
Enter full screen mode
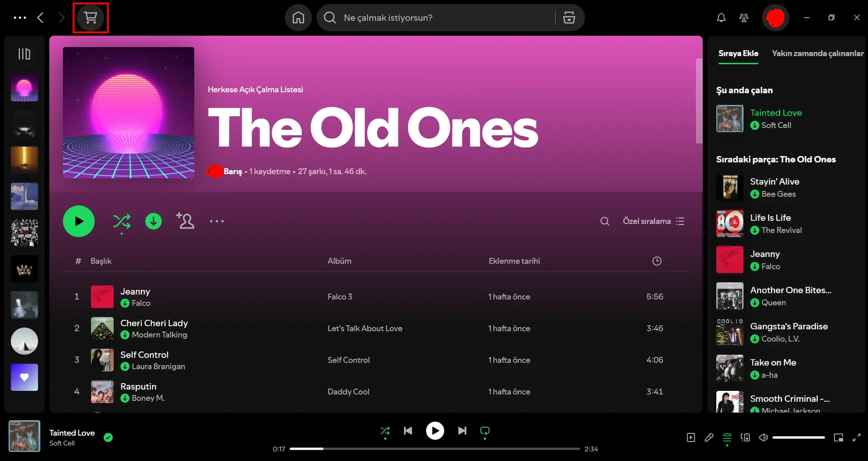click(x=857, y=437)
